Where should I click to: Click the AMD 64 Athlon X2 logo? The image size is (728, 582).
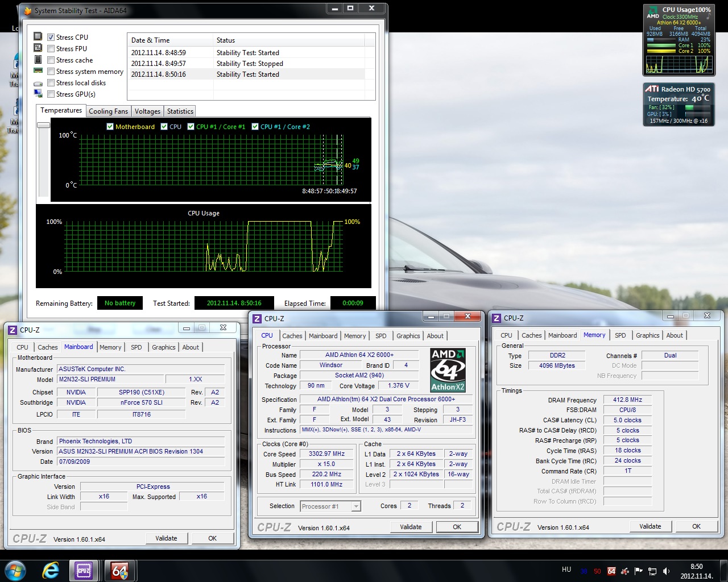[x=448, y=371]
